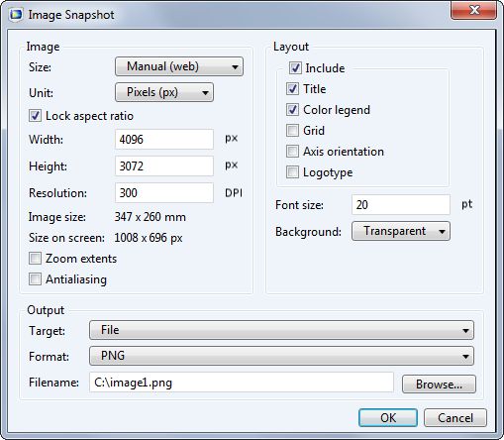This screenshot has width=504, height=440.
Task: Uncheck the Include layout checkbox
Action: tap(295, 68)
